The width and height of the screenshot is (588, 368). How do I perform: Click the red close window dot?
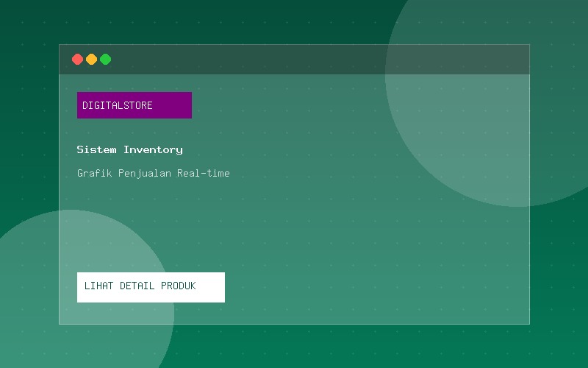(x=78, y=60)
